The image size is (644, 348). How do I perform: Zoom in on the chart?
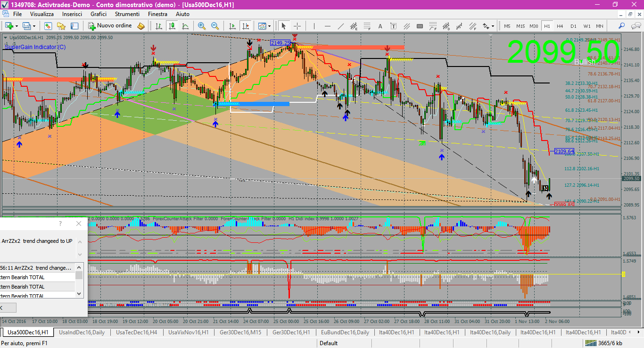point(202,26)
